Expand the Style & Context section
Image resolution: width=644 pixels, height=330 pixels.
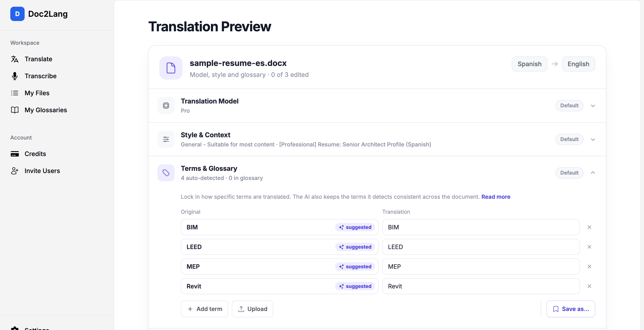click(x=593, y=139)
